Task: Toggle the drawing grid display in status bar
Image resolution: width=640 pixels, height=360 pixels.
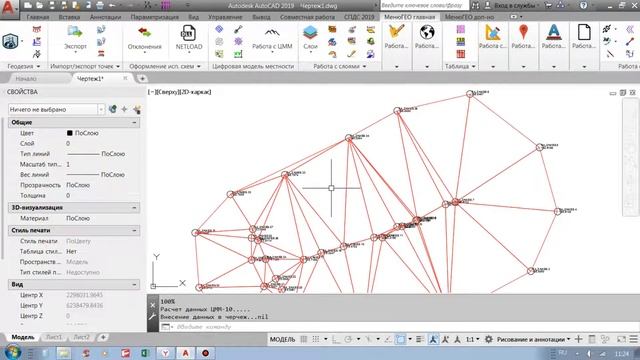Action: click(304, 339)
